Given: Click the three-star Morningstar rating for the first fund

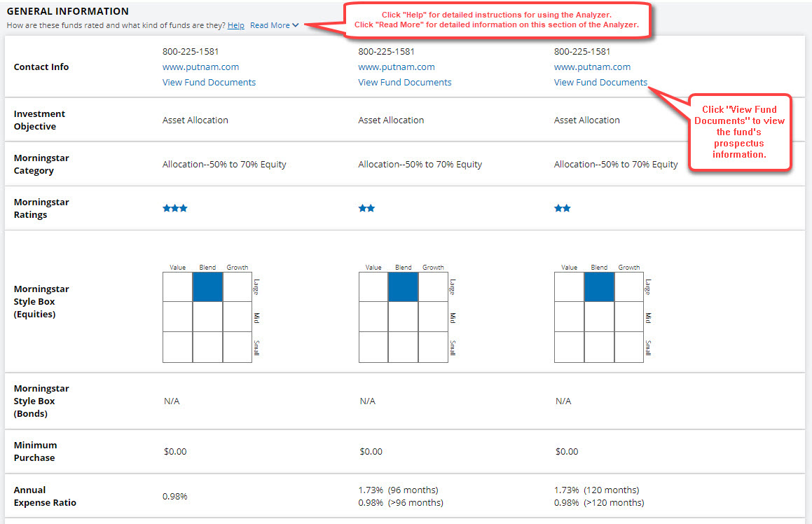Looking at the screenshot, I should (175, 207).
